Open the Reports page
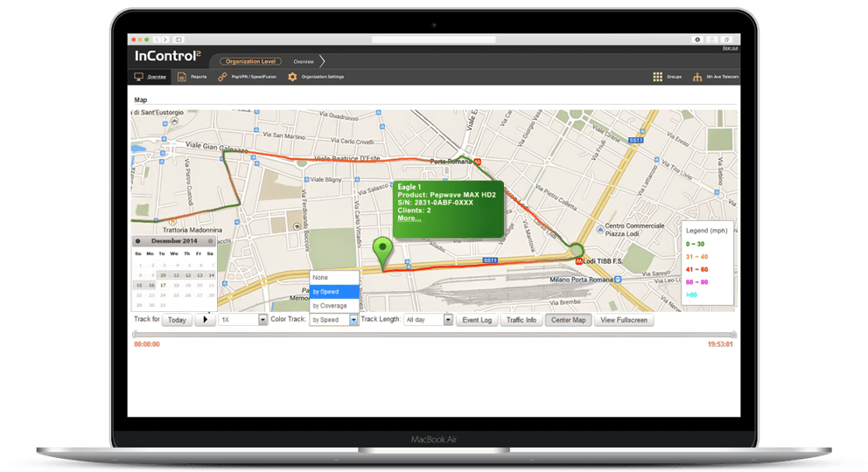The width and height of the screenshot is (868, 472). pyautogui.click(x=199, y=77)
